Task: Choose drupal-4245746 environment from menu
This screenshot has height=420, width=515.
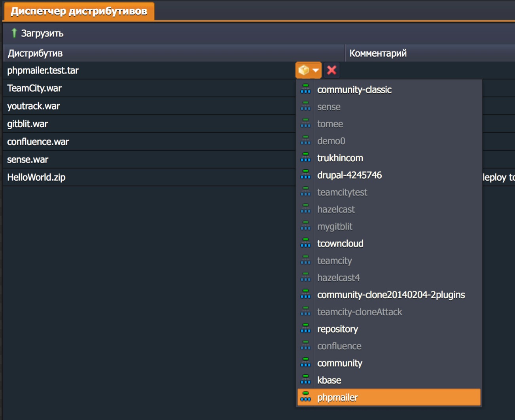Action: pos(389,175)
